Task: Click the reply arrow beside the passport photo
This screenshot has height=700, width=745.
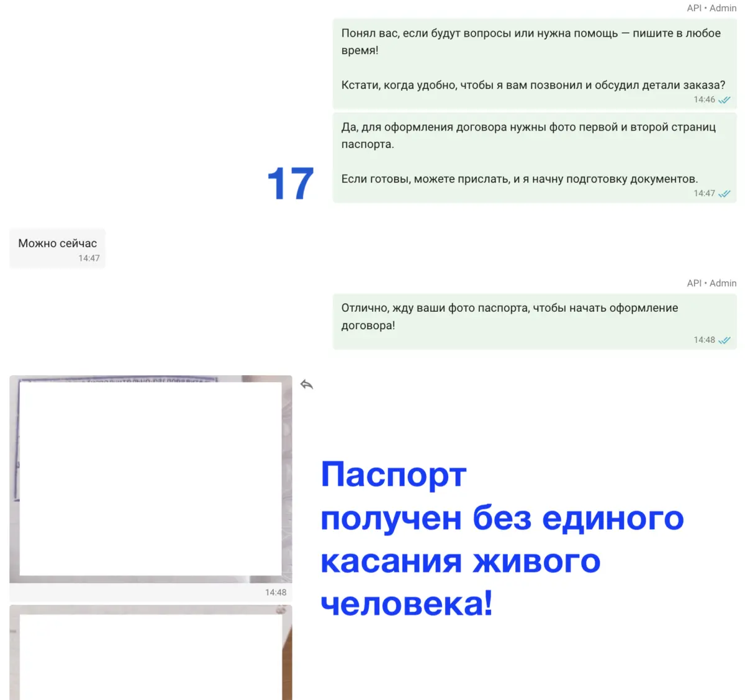Action: [x=307, y=385]
